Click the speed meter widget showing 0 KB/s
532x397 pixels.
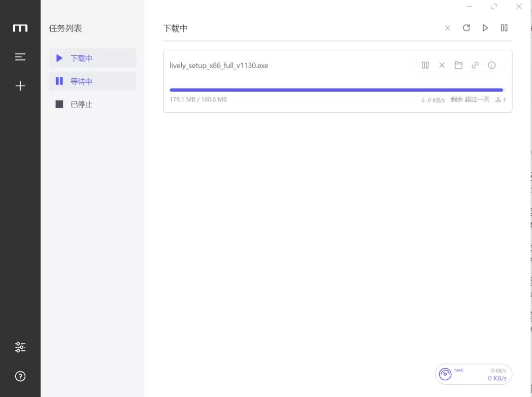(473, 374)
